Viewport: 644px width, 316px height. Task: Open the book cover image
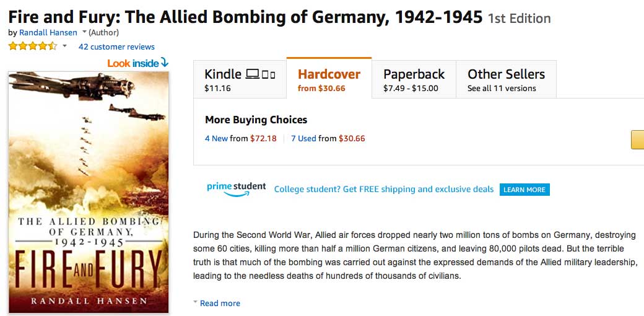pos(89,192)
